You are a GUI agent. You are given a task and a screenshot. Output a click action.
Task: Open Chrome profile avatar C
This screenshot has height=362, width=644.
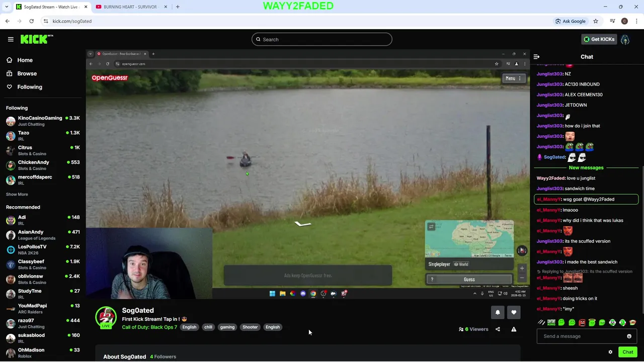click(624, 21)
